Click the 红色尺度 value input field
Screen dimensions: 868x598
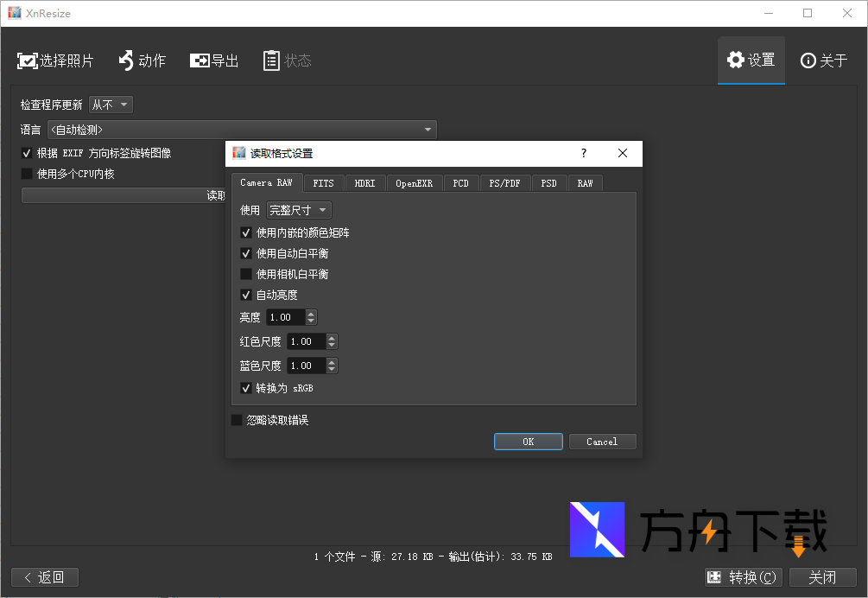(304, 340)
